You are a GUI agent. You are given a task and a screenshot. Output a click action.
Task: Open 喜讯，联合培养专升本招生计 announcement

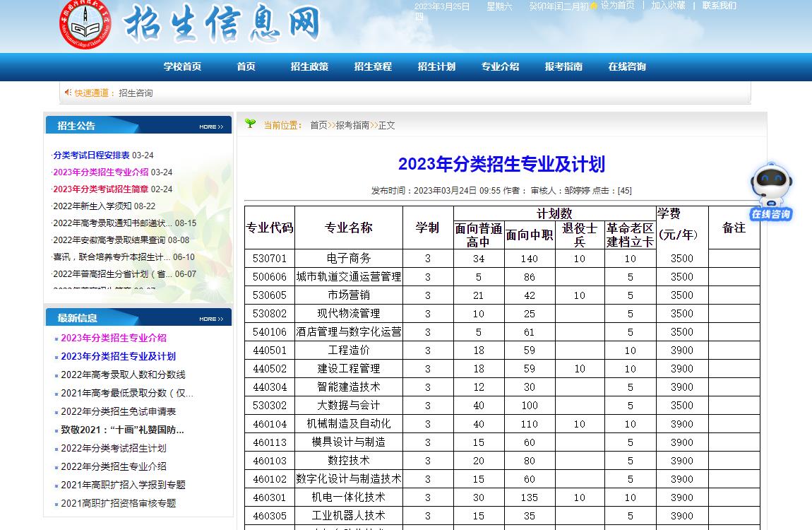click(x=112, y=257)
